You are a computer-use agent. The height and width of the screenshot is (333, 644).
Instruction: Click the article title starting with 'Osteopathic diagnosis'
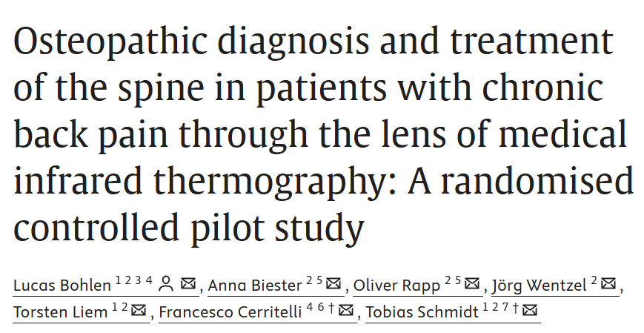coord(324,134)
